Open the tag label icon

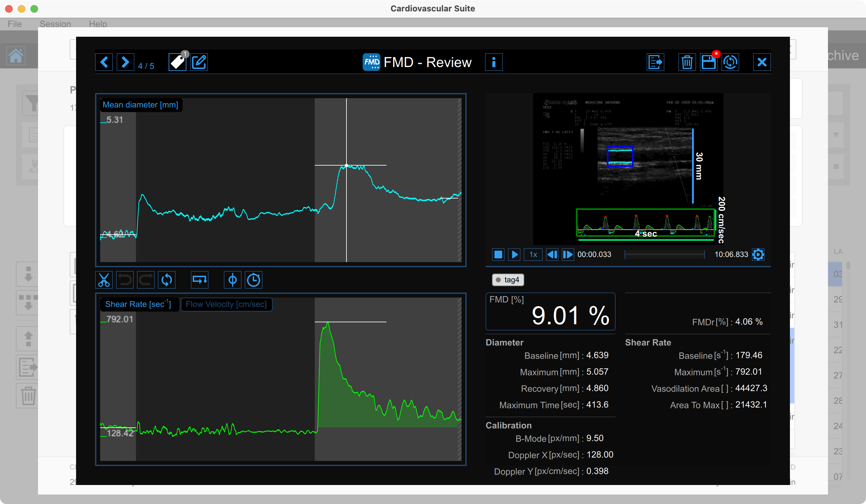pyautogui.click(x=177, y=62)
